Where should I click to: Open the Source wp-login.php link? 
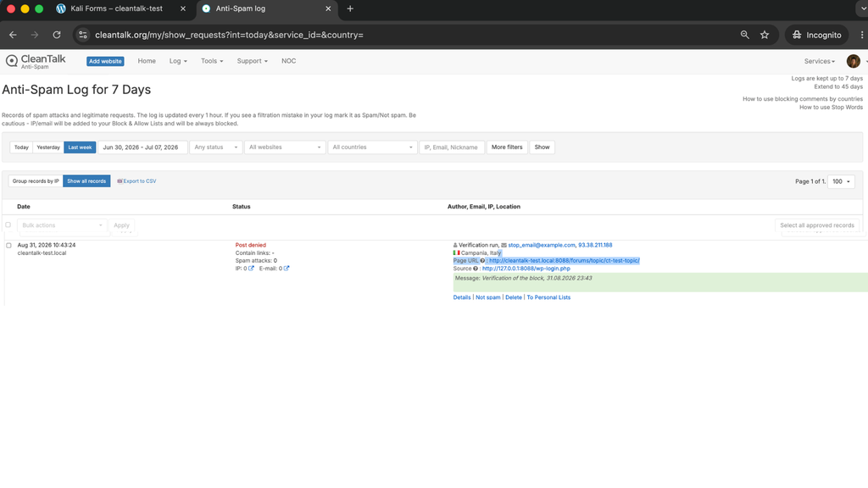click(x=526, y=269)
